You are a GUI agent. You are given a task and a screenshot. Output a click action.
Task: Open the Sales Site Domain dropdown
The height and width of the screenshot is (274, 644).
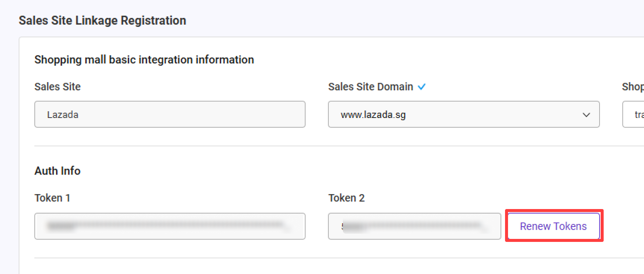click(464, 114)
